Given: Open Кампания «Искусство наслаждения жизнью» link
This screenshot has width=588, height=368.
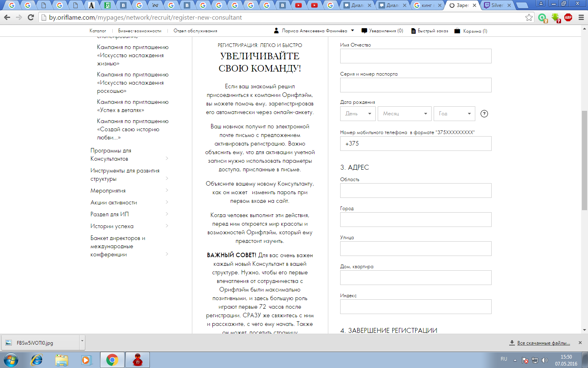Looking at the screenshot, I should (x=133, y=55).
